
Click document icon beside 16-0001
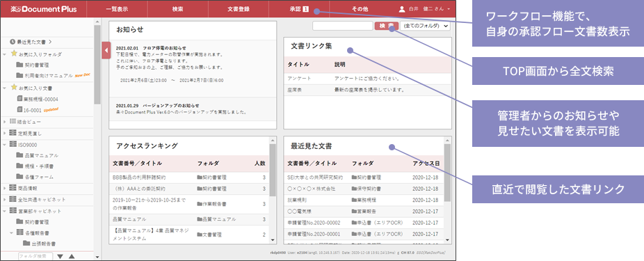19,110
